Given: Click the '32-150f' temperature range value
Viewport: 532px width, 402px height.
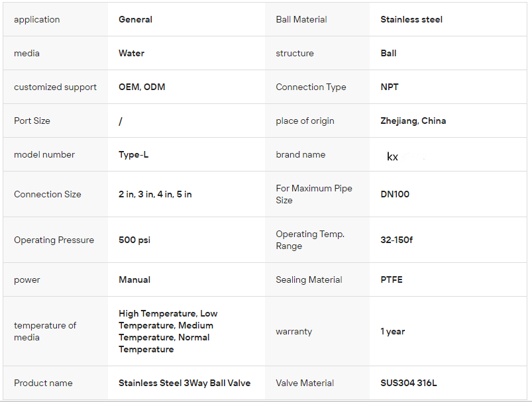Looking at the screenshot, I should [396, 240].
